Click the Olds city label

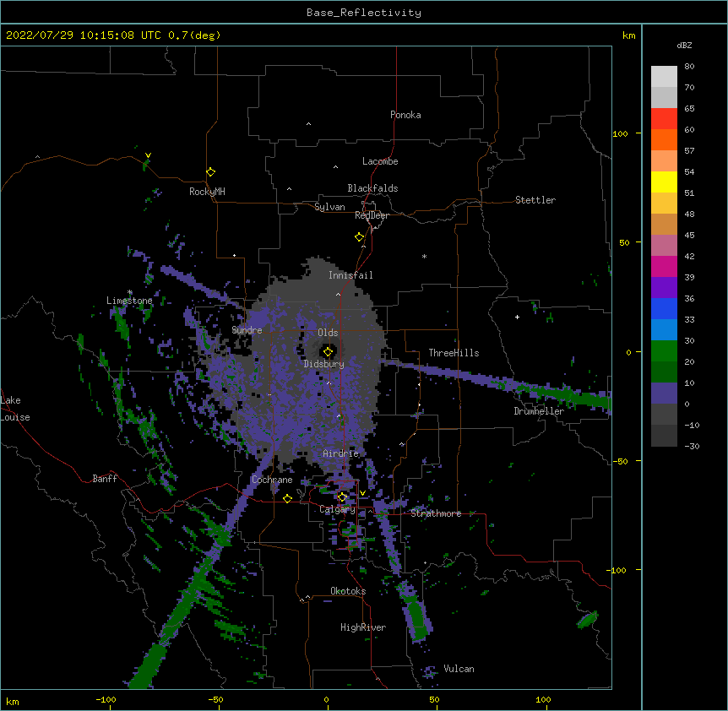tap(328, 333)
